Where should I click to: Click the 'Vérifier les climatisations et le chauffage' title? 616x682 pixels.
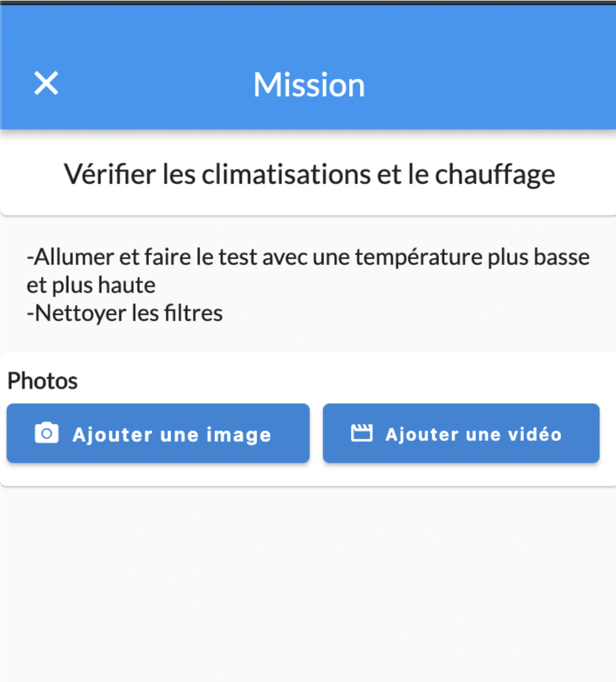309,174
